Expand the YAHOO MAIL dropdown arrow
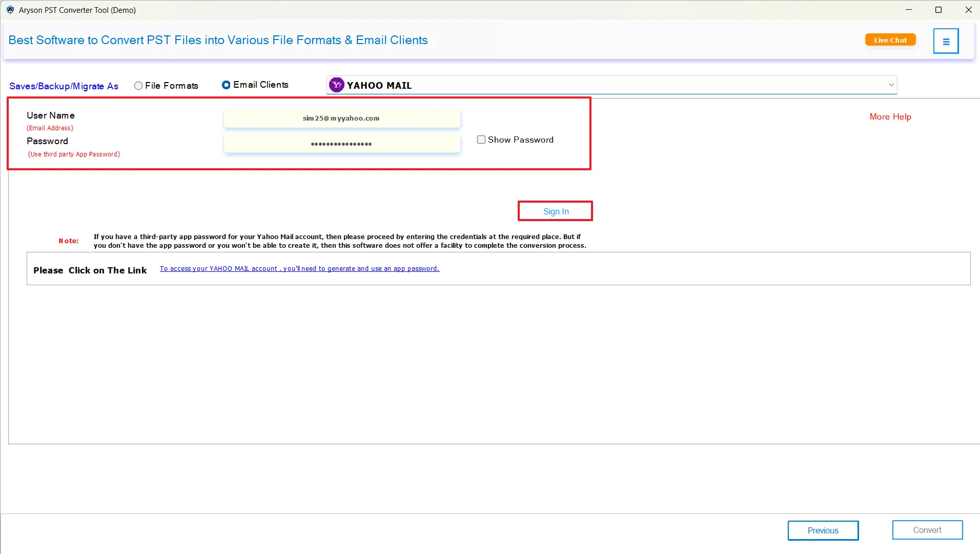The image size is (980, 554). click(x=891, y=85)
